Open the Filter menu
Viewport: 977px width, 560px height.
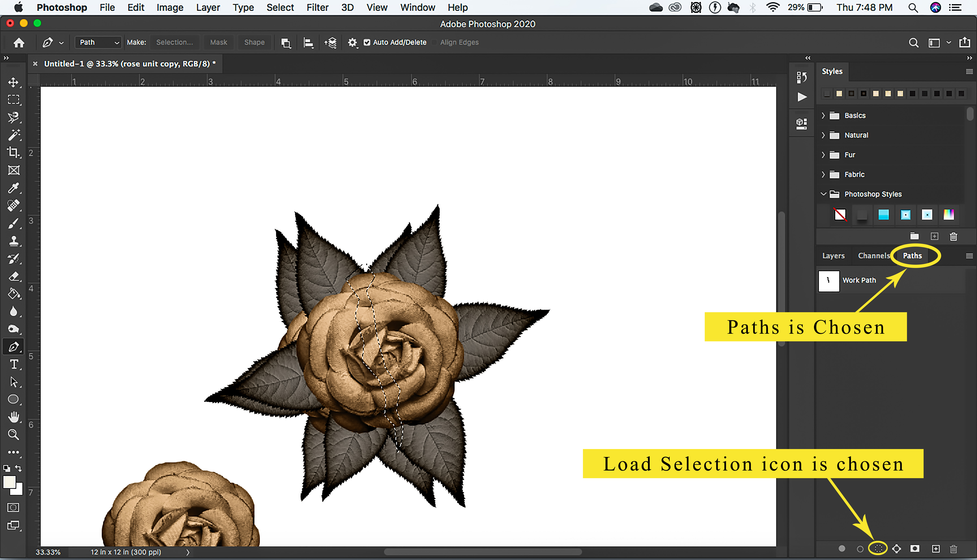click(317, 7)
